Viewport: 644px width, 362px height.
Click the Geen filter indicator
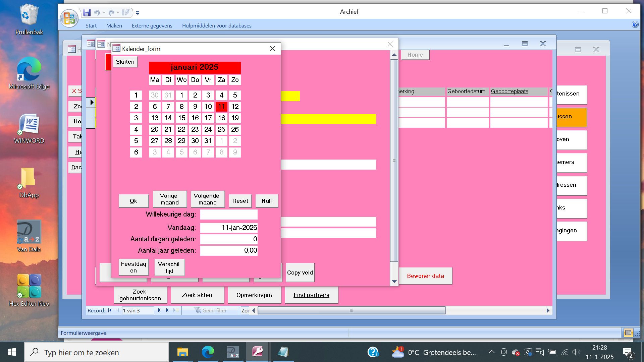[x=211, y=310]
